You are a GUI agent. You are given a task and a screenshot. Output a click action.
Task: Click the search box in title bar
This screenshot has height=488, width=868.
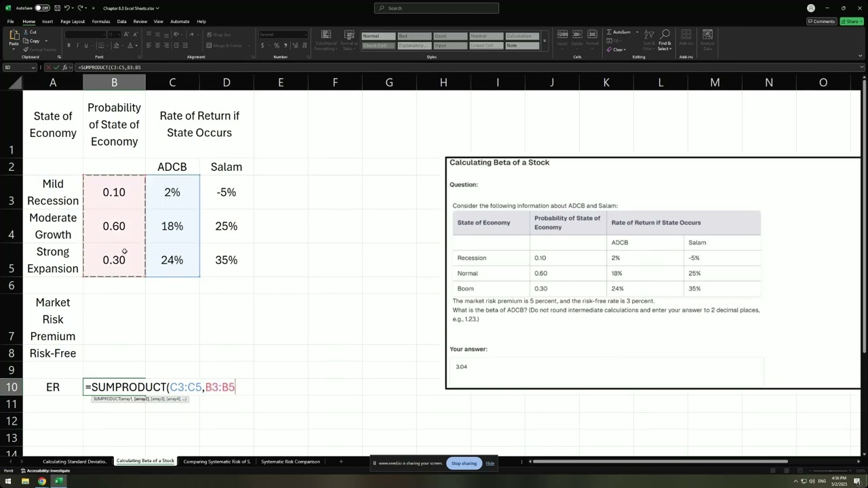436,8
